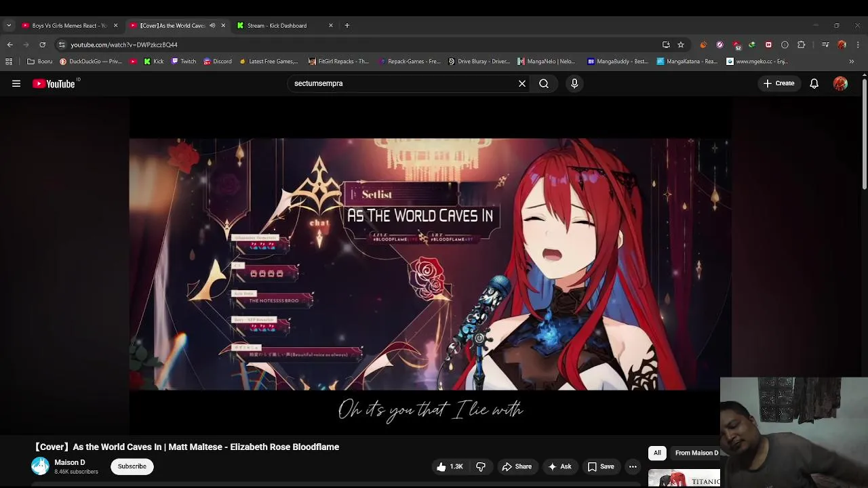
Task: Click the Ask button
Action: click(559, 466)
